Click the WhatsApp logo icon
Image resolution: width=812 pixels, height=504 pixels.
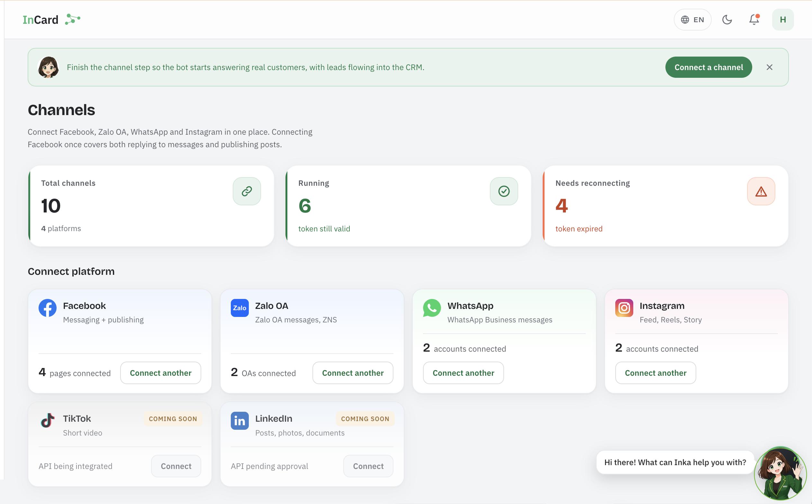(x=432, y=308)
